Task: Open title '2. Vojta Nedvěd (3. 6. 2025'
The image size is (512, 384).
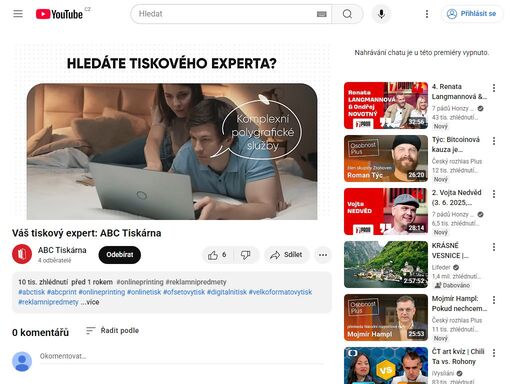Action: click(x=456, y=198)
